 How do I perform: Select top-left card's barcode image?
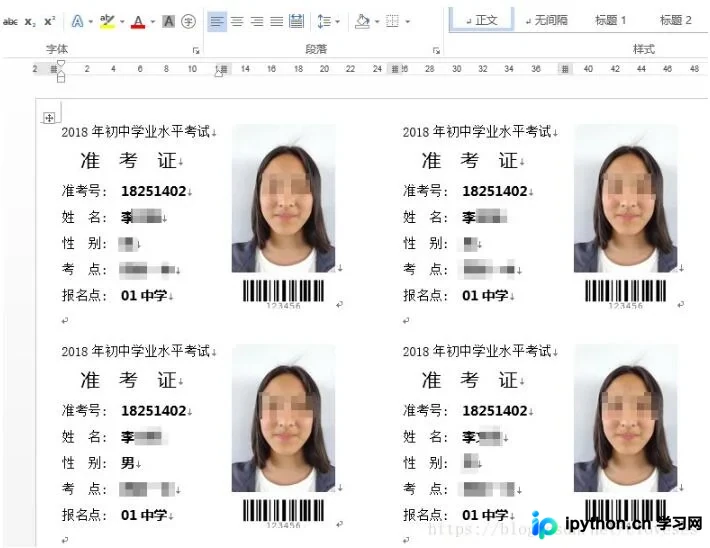pyautogui.click(x=283, y=294)
